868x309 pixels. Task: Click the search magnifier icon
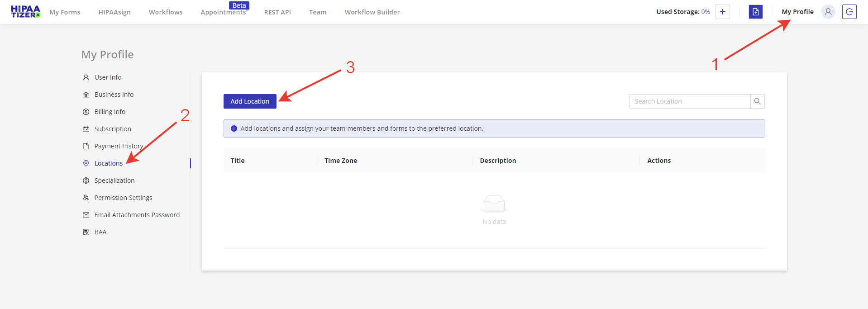coord(757,101)
